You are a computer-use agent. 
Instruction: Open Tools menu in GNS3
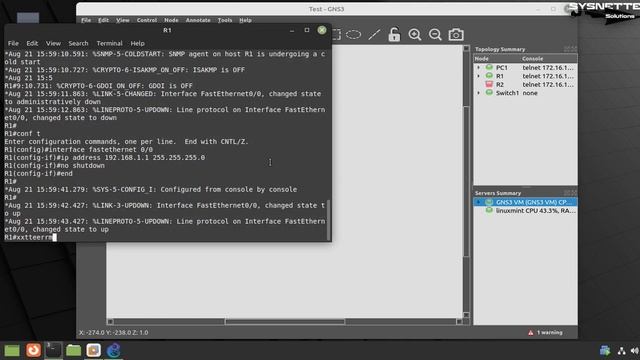[x=224, y=20]
